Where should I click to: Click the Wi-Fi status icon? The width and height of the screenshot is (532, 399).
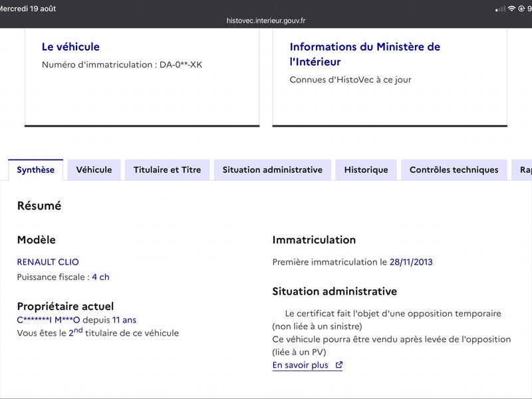click(x=511, y=9)
